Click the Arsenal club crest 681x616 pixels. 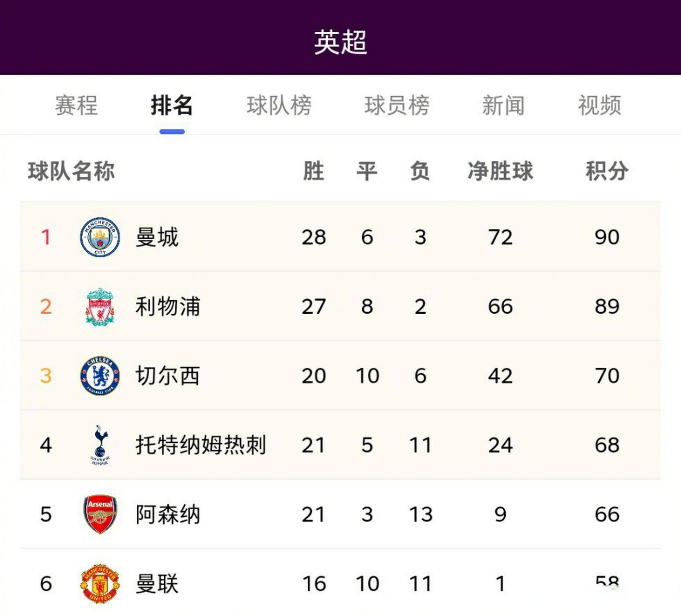[99, 514]
